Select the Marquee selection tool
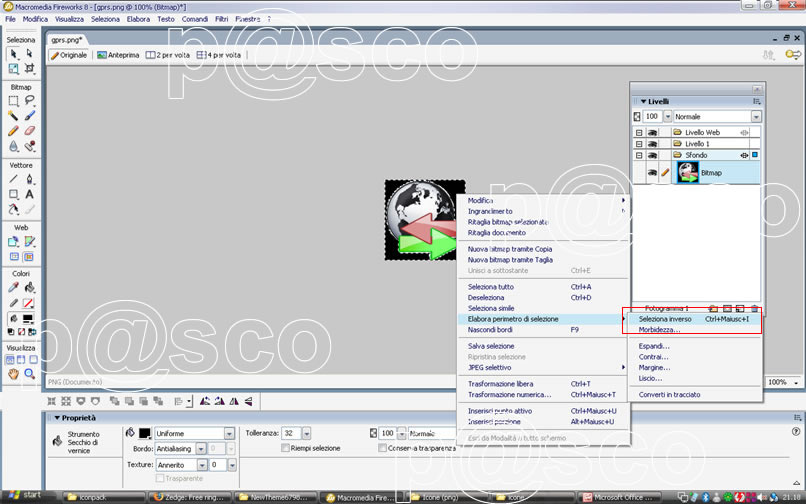Image resolution: width=806 pixels, height=504 pixels. 14,101
